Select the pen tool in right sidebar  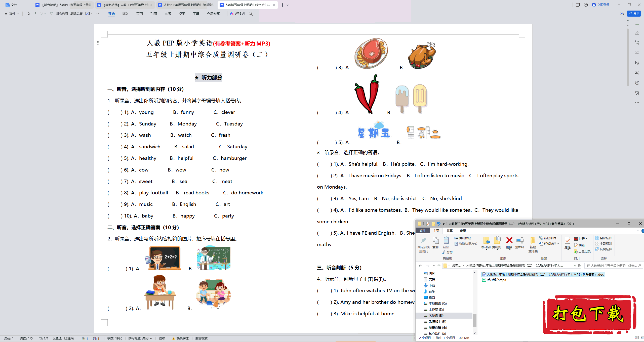pos(637,33)
